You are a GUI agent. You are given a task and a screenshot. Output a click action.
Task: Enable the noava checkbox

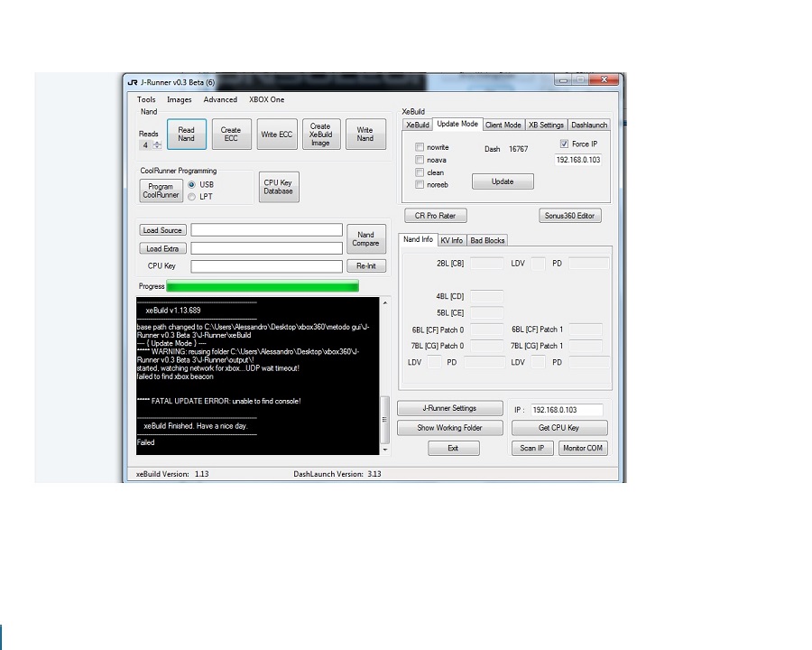pos(420,160)
